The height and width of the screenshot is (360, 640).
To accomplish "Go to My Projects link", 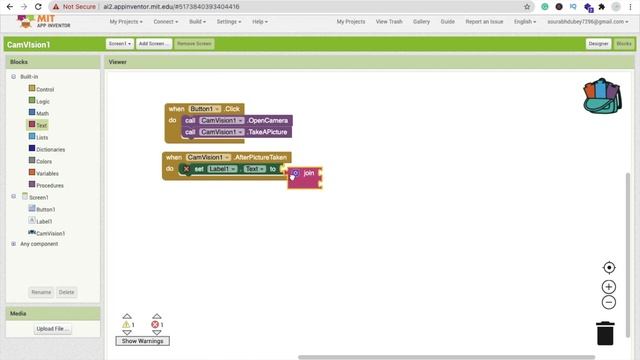I will [351, 22].
